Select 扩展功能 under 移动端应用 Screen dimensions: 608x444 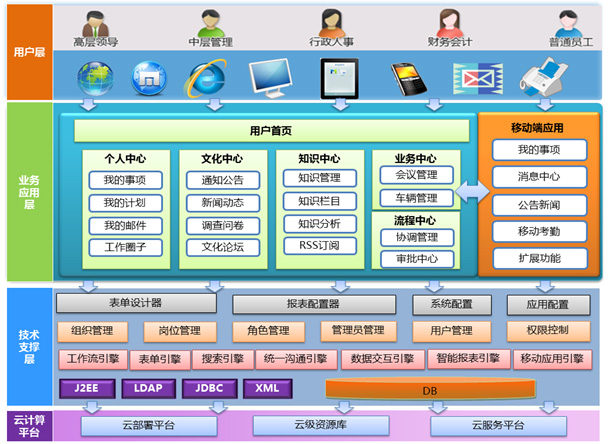click(x=540, y=258)
